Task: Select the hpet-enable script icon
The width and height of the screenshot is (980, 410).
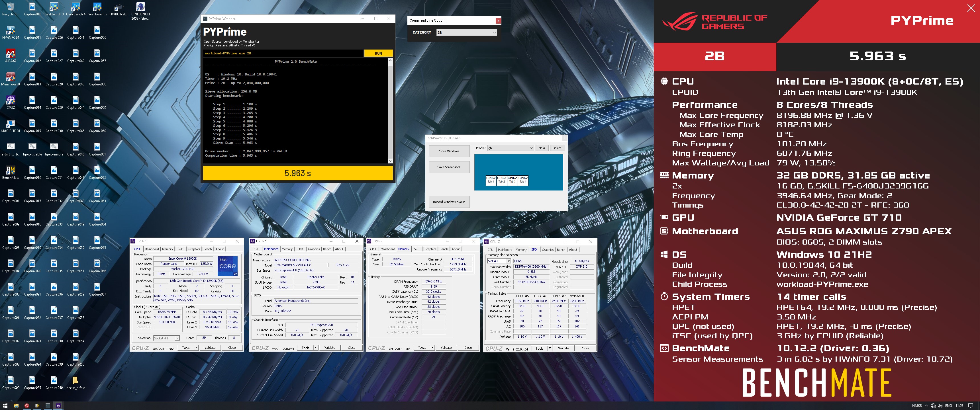Action: 54,149
